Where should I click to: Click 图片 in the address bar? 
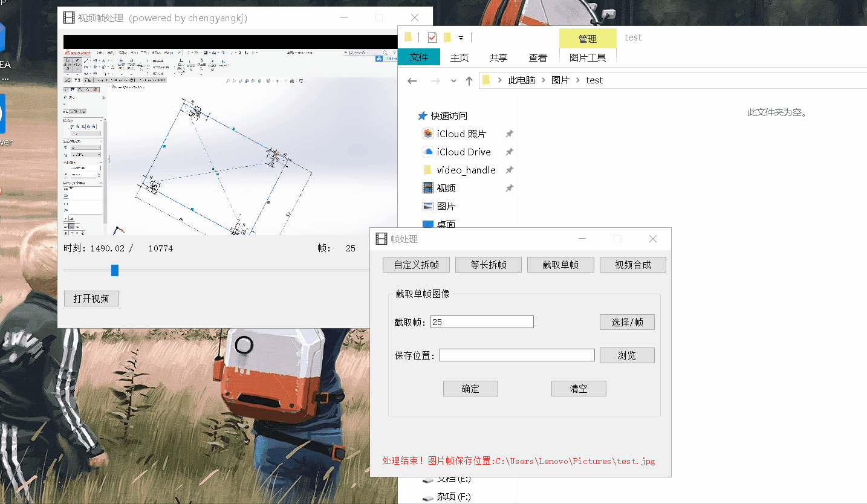(x=560, y=80)
